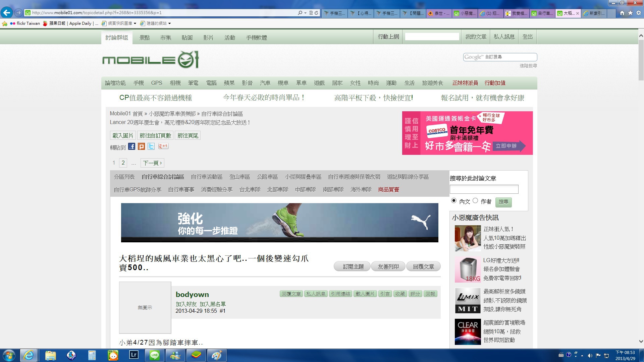Screen dimensions: 644x362
Task: Click the 回覆文章 button beside the topic title
Action: [x=423, y=266]
